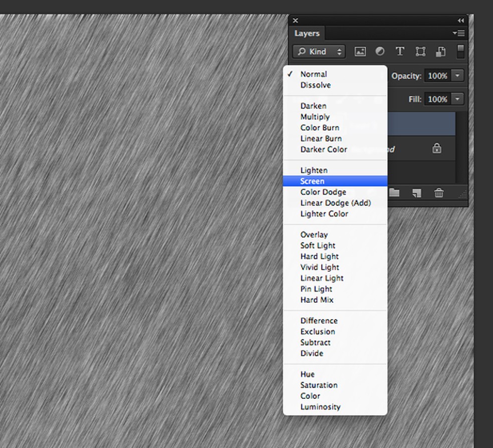Click the new group folder icon
This screenshot has height=448, width=493.
[394, 193]
